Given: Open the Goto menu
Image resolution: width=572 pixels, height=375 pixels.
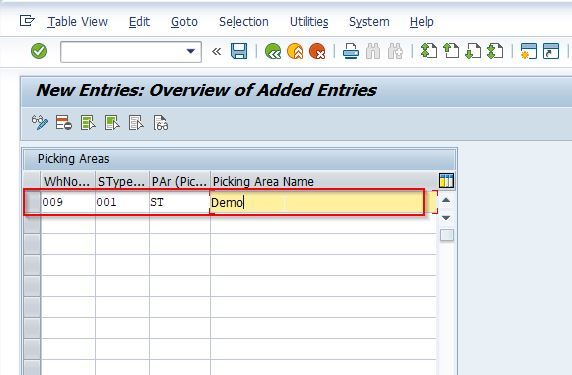Looking at the screenshot, I should click(x=184, y=22).
